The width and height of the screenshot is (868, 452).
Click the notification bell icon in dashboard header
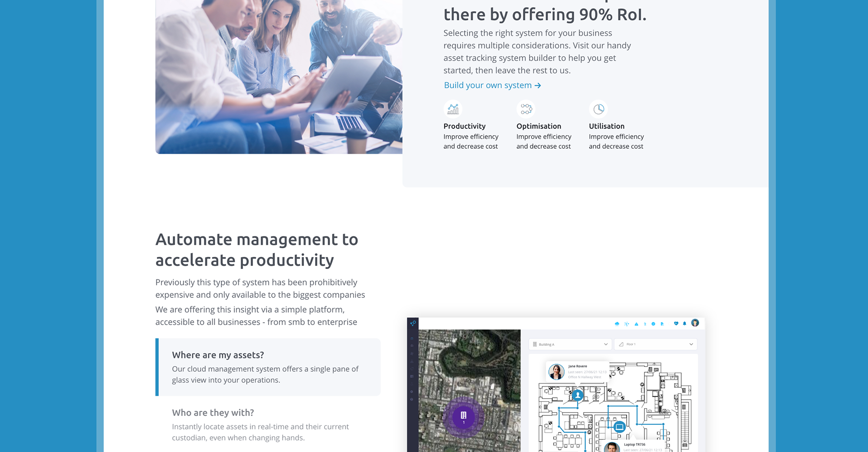(x=684, y=324)
